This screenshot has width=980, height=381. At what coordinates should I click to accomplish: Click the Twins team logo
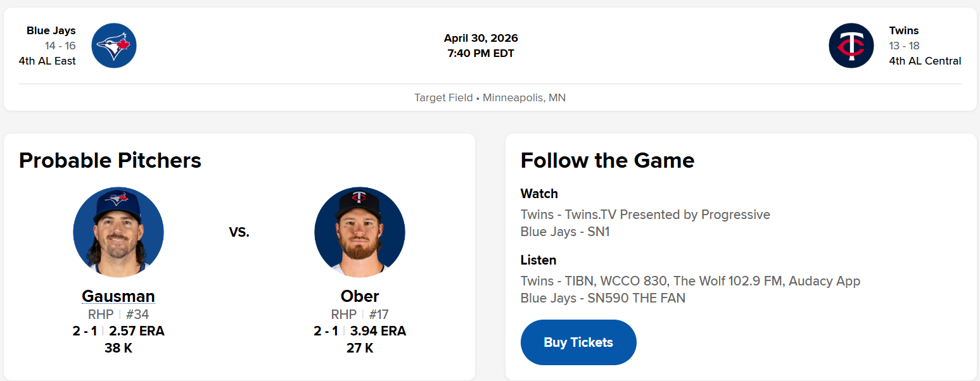coord(851,46)
